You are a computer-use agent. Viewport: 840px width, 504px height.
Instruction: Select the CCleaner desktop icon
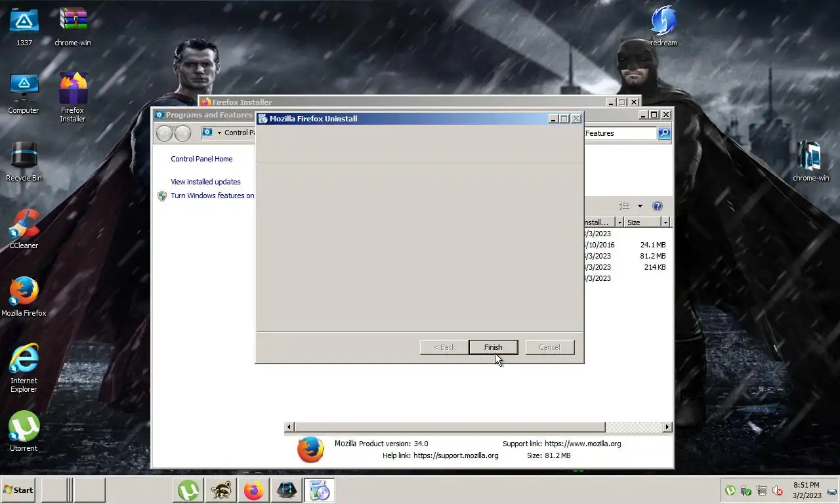[24, 230]
